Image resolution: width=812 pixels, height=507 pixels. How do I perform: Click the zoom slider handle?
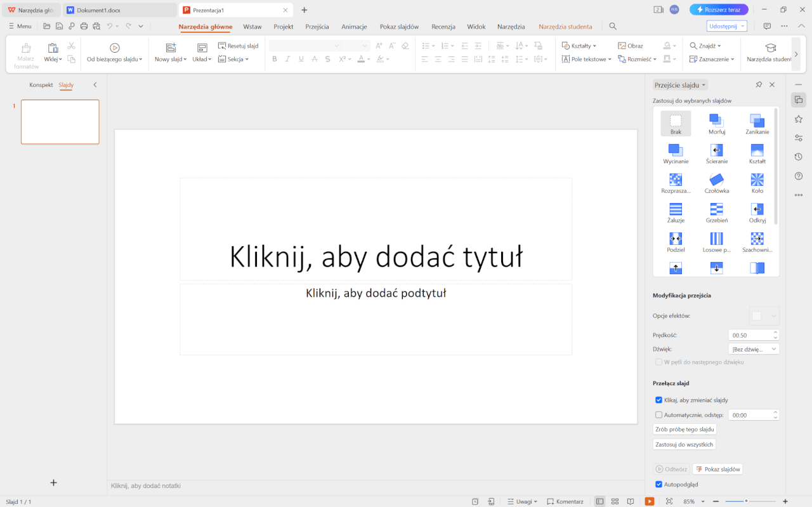(746, 501)
